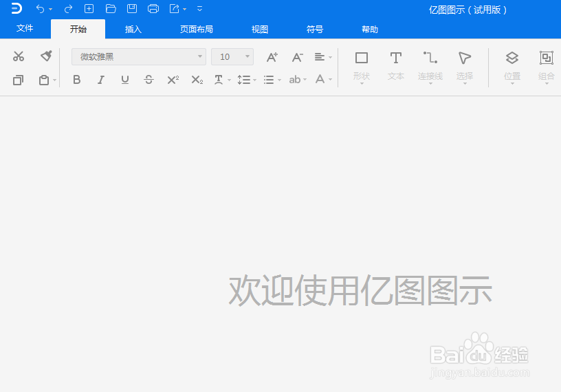This screenshot has height=392, width=561.
Task: Click the 位置 position button
Action: 512,67
